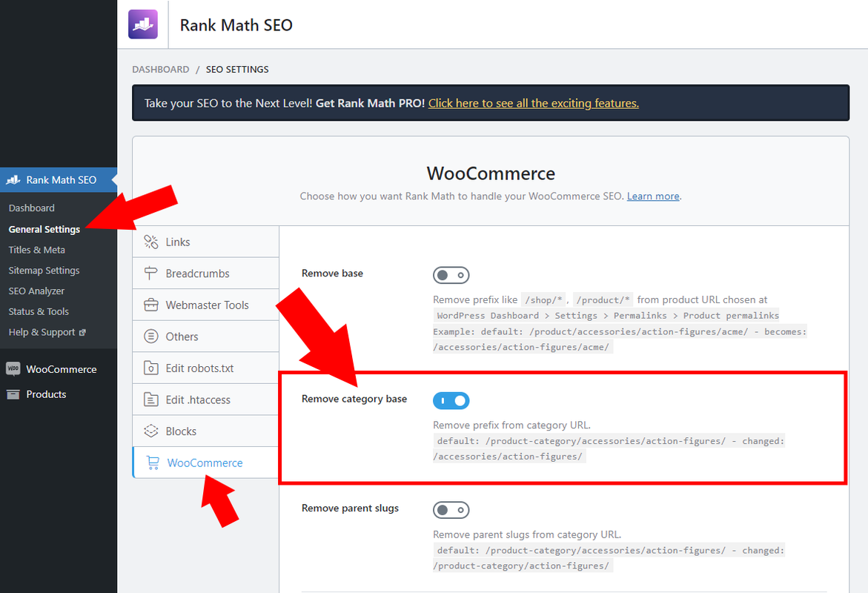Open the Breadcrumbs settings tab

coord(205,274)
